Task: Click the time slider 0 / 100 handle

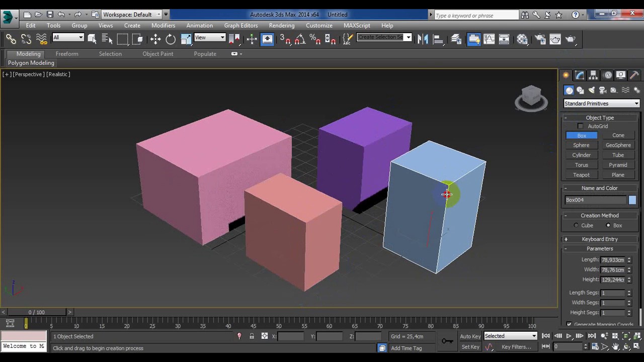Action: [36, 312]
